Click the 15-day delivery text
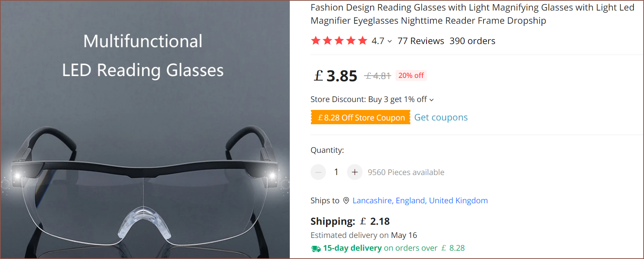The width and height of the screenshot is (644, 259). (x=352, y=248)
